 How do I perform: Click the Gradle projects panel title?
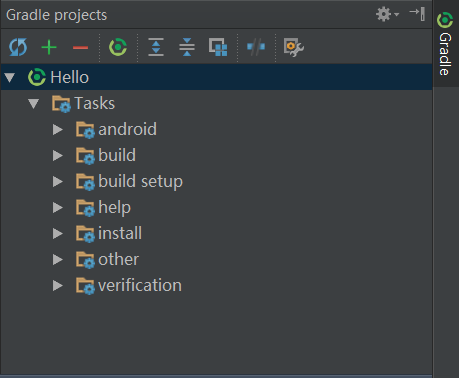(x=57, y=15)
